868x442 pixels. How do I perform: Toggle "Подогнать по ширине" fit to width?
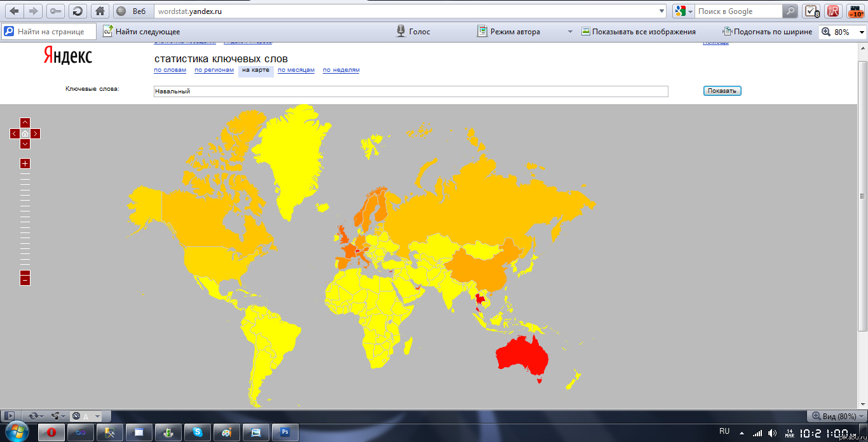[767, 32]
